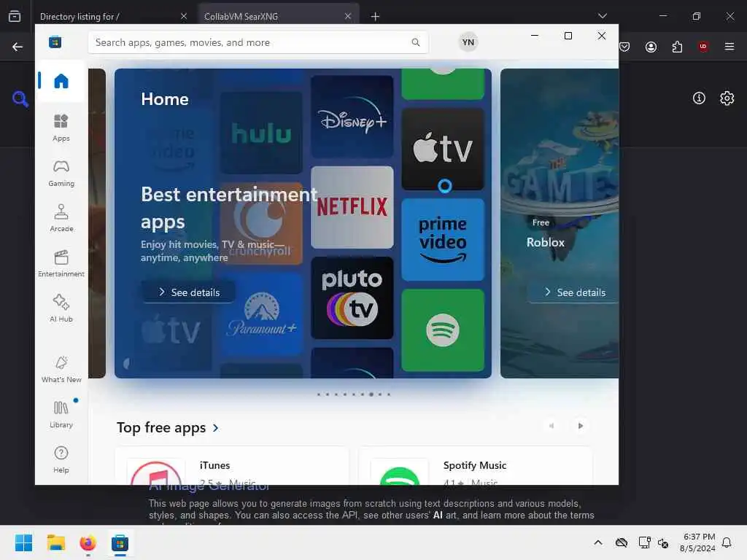Open uBlock Origin extension icon
Viewport: 747px width, 560px height.
(x=703, y=47)
